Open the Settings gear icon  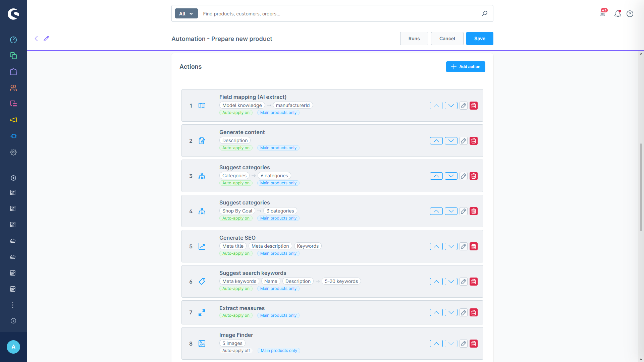pyautogui.click(x=13, y=152)
